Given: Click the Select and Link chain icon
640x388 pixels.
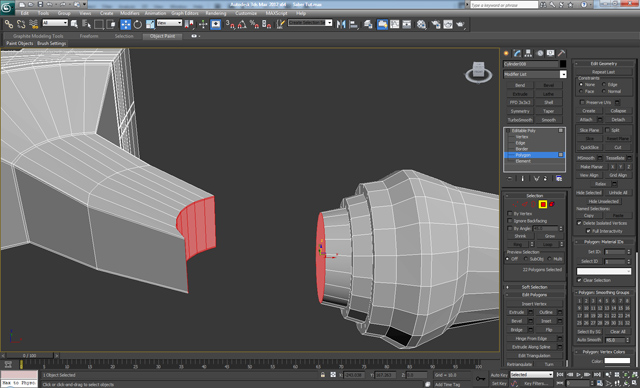Looking at the screenshot, I should [x=8, y=24].
